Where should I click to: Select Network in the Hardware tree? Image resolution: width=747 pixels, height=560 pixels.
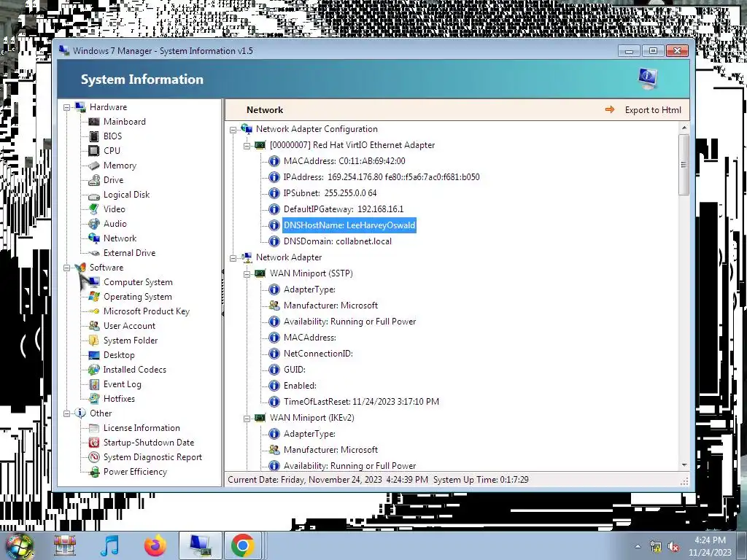tap(120, 238)
